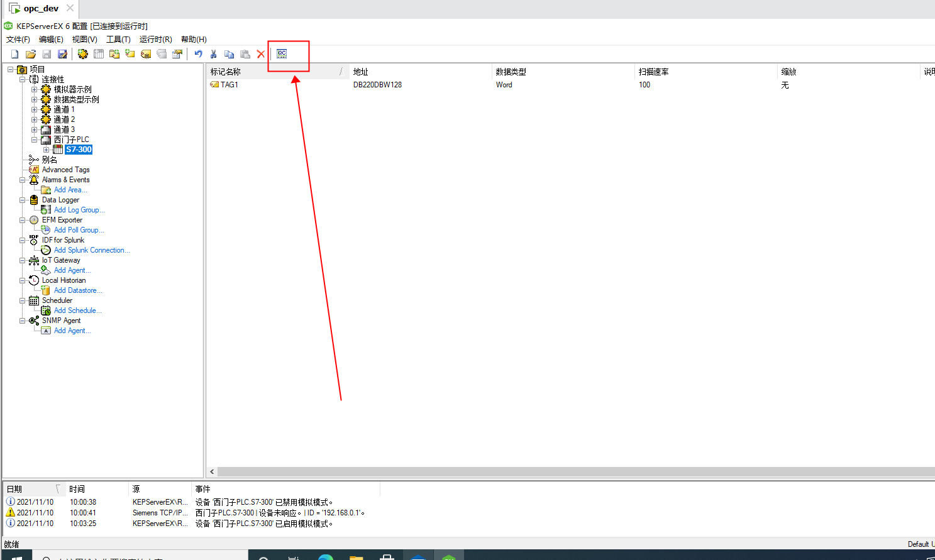This screenshot has width=935, height=560.
Task: Add a new device via the toolbar icon
Action: click(98, 53)
